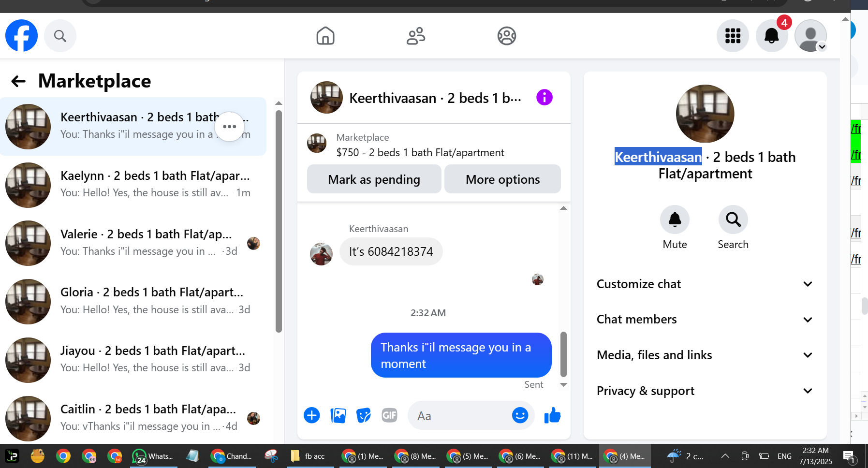Click the sent bubble Thanks i"il message you
868x468 pixels.
pyautogui.click(x=461, y=355)
